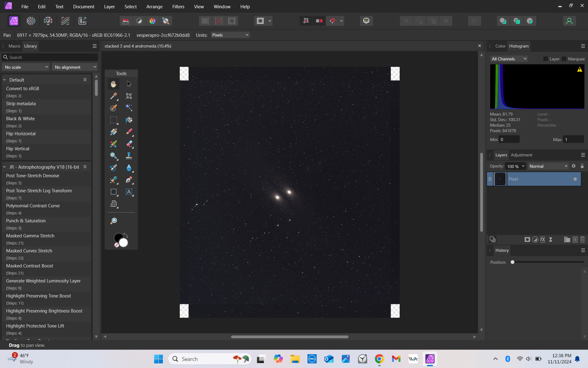Image resolution: width=588 pixels, height=368 pixels.
Task: Select the Crop tool
Action: tap(129, 96)
